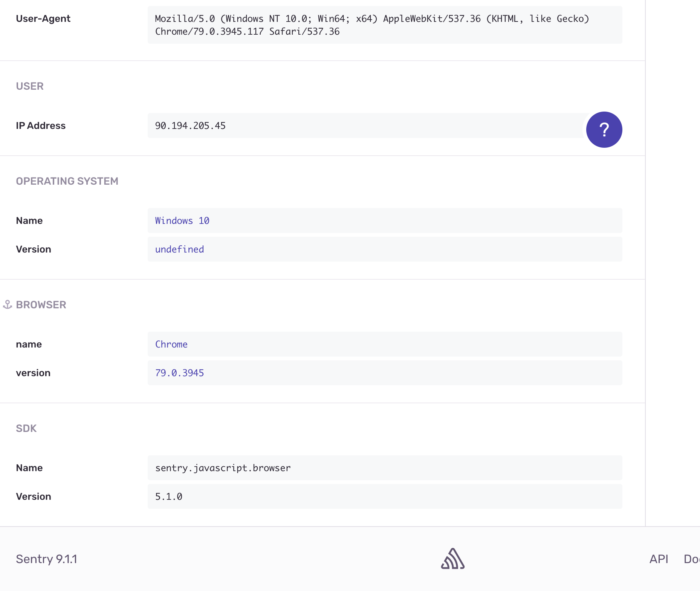Click the User-Agent label
Image resolution: width=700 pixels, height=591 pixels.
pyautogui.click(x=43, y=18)
